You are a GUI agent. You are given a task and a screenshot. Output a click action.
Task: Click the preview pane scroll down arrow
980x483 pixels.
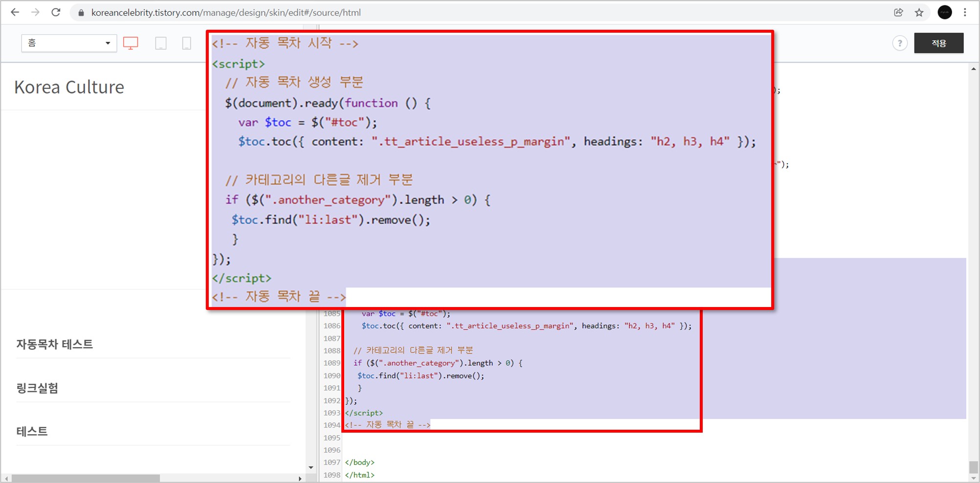311,467
